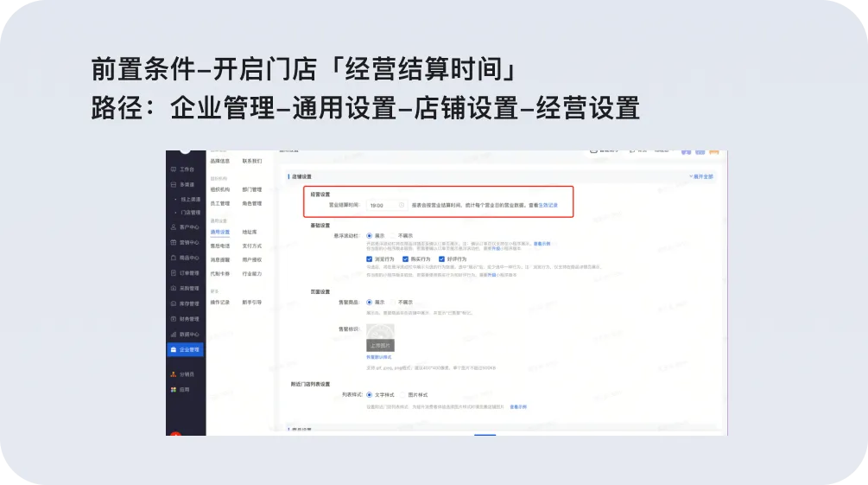Open 商品中心 in the sidebar

(x=186, y=258)
